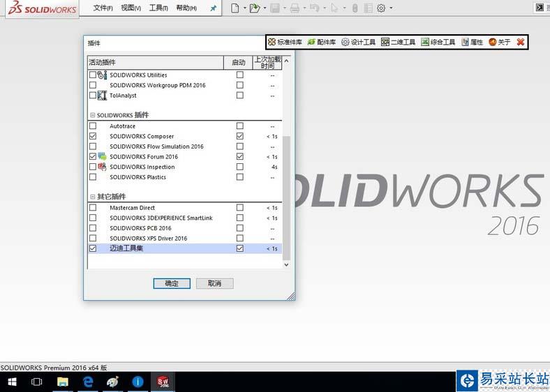
Task: Collapse the 其它插件 group
Action: [93, 197]
